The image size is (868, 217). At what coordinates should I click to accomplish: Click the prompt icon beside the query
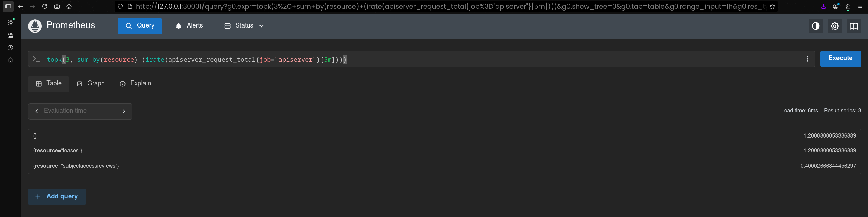[x=36, y=59]
